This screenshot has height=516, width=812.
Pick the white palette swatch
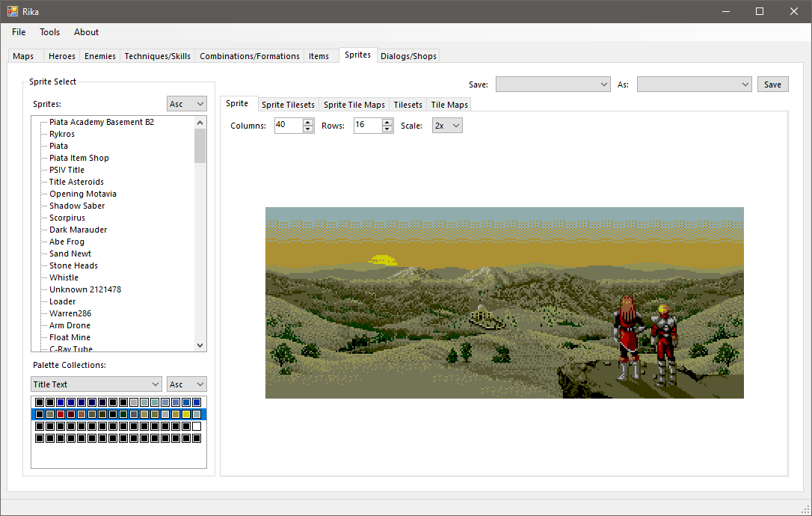[196, 426]
